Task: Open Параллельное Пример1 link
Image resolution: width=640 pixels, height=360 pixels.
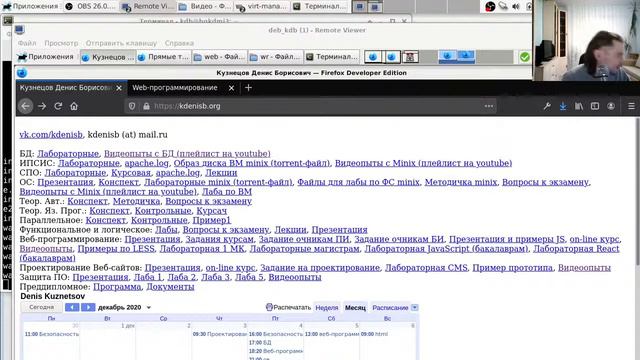Action: (211, 220)
